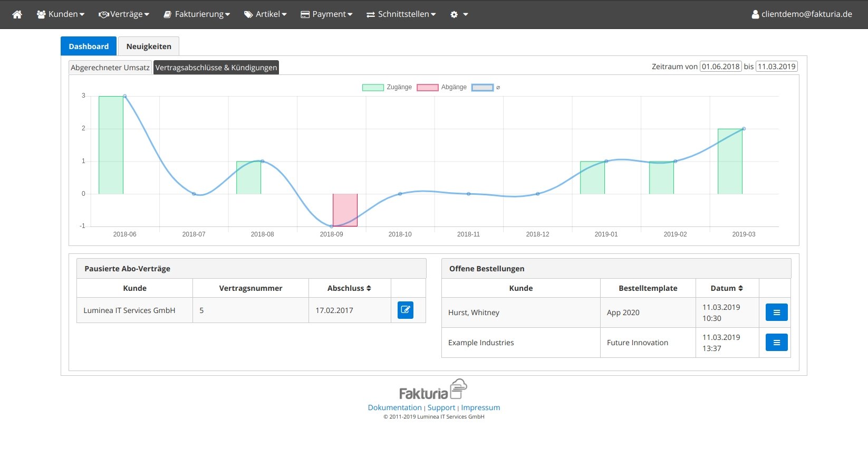Click the Future Innovation template cell
Viewport: 868px width, 455px height.
pos(648,343)
